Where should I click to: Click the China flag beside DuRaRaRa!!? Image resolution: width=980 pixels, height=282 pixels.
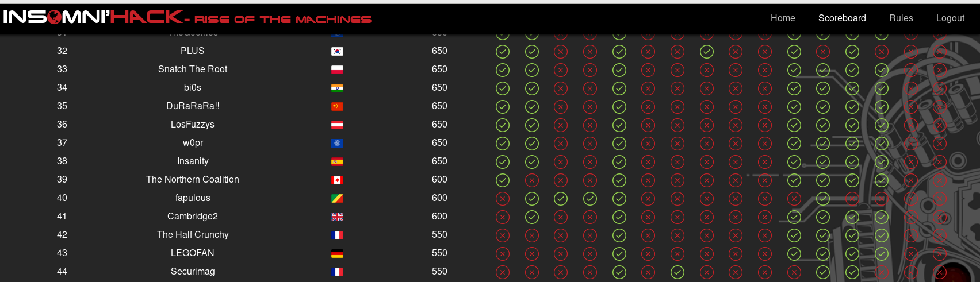click(337, 107)
